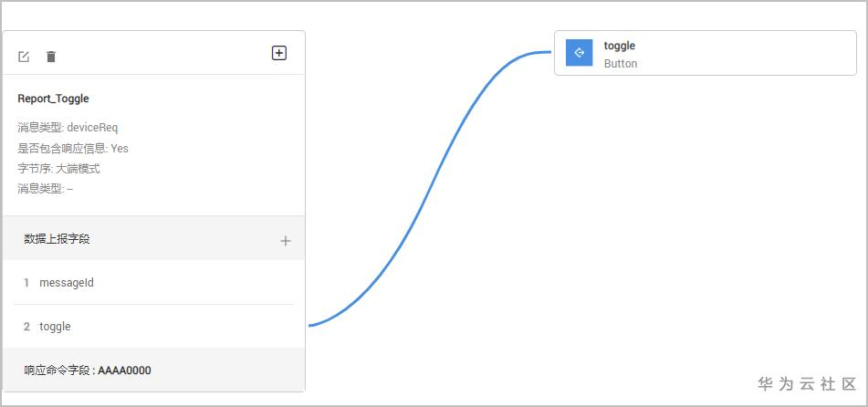
Task: Click the 字节序: 大端模式 line
Action: click(58, 169)
